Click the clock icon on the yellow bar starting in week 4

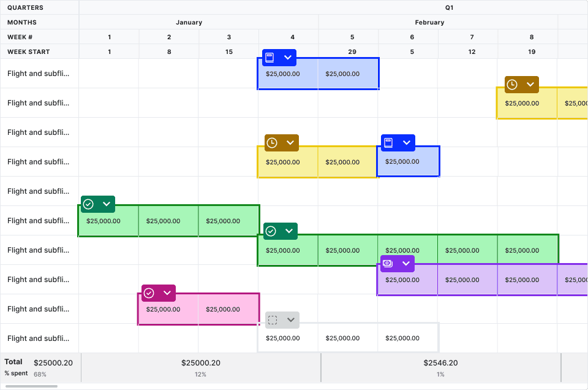point(272,143)
